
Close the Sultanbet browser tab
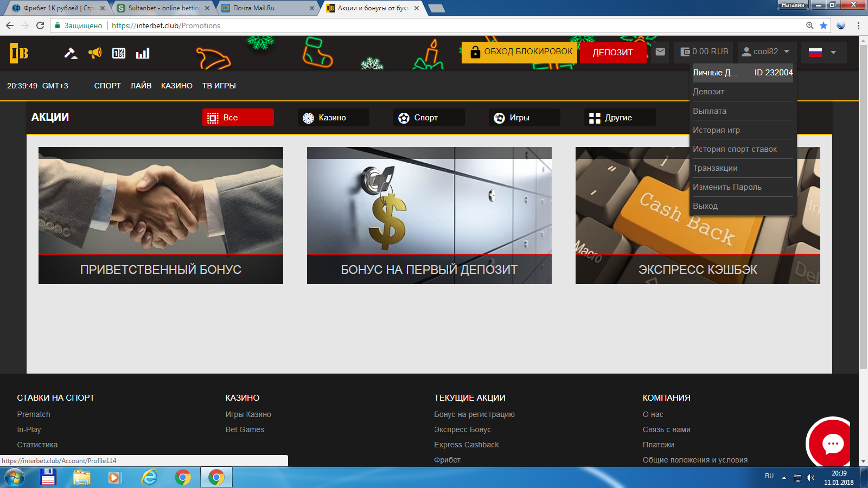[x=207, y=8]
